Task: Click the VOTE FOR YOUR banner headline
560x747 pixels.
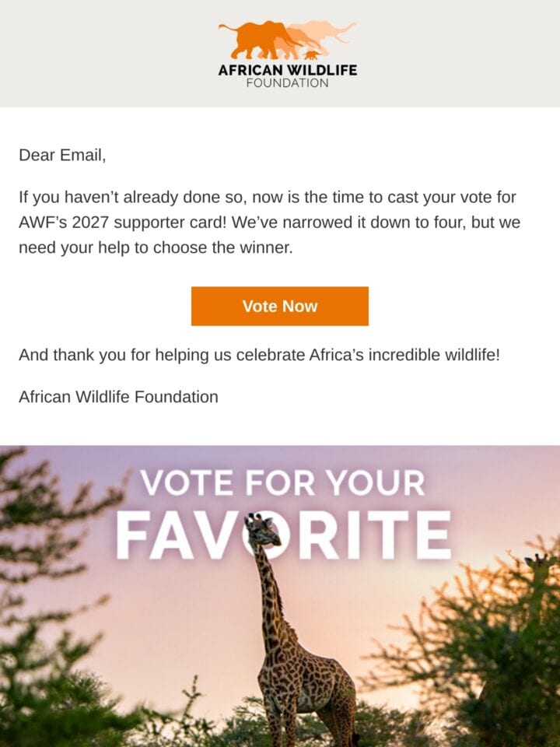Action: tap(282, 483)
